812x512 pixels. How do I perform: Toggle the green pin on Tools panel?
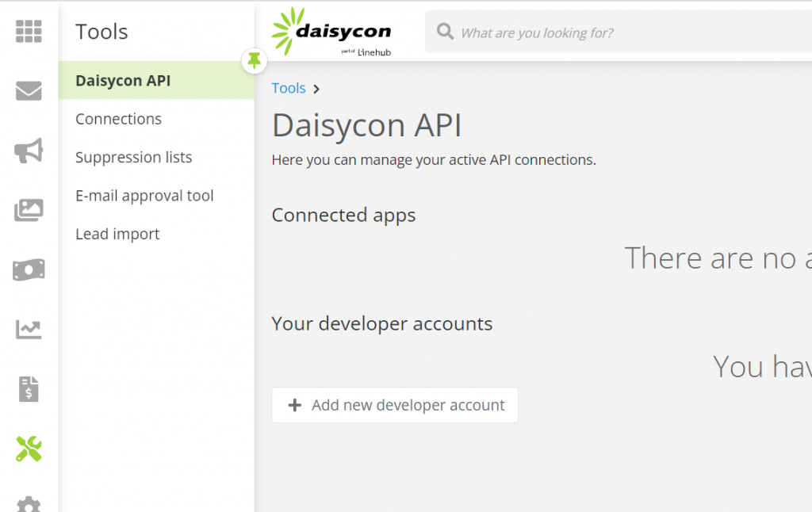click(254, 59)
